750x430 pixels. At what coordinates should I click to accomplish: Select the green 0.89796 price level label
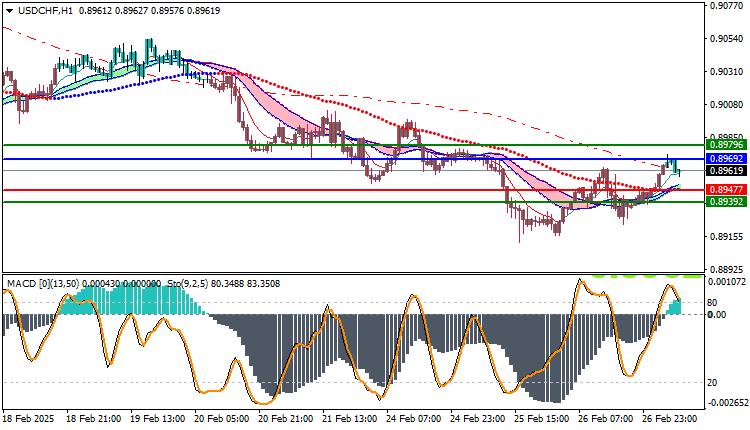727,144
